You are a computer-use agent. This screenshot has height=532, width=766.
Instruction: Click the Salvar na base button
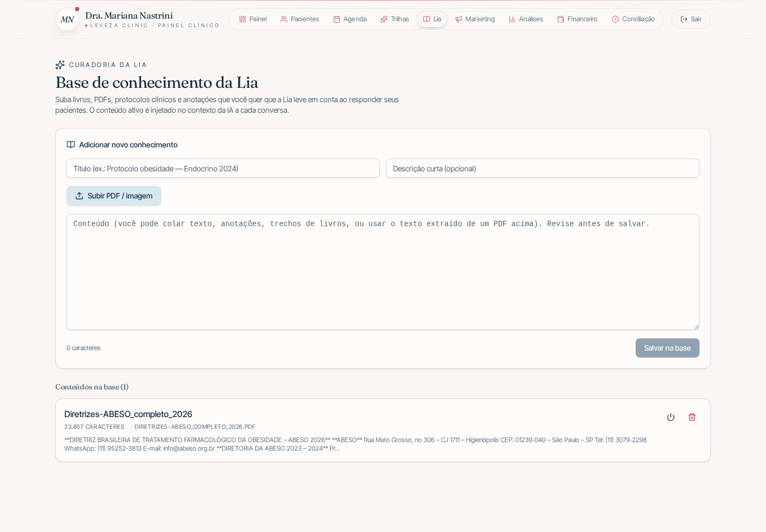click(x=668, y=348)
